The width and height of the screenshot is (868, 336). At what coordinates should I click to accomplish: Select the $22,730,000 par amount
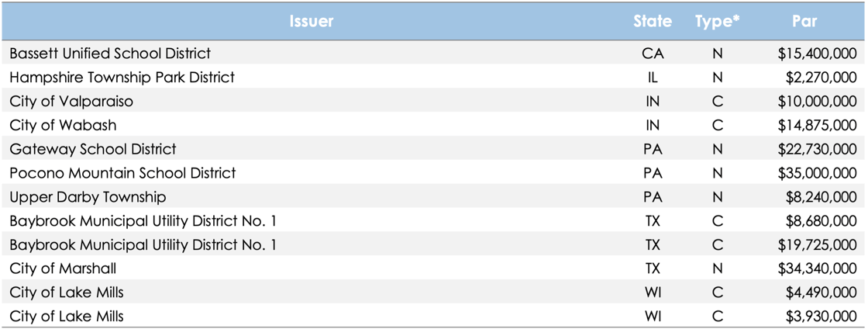click(818, 149)
